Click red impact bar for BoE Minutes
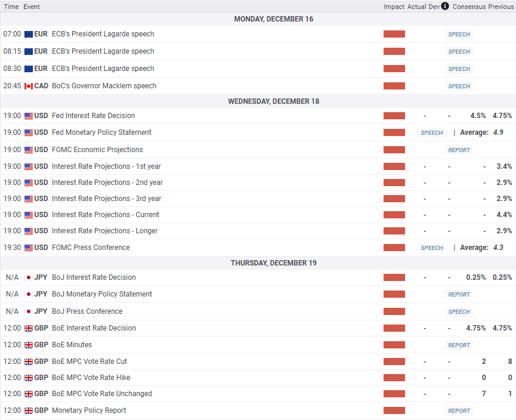This screenshot has width=516, height=420. pyautogui.click(x=394, y=345)
